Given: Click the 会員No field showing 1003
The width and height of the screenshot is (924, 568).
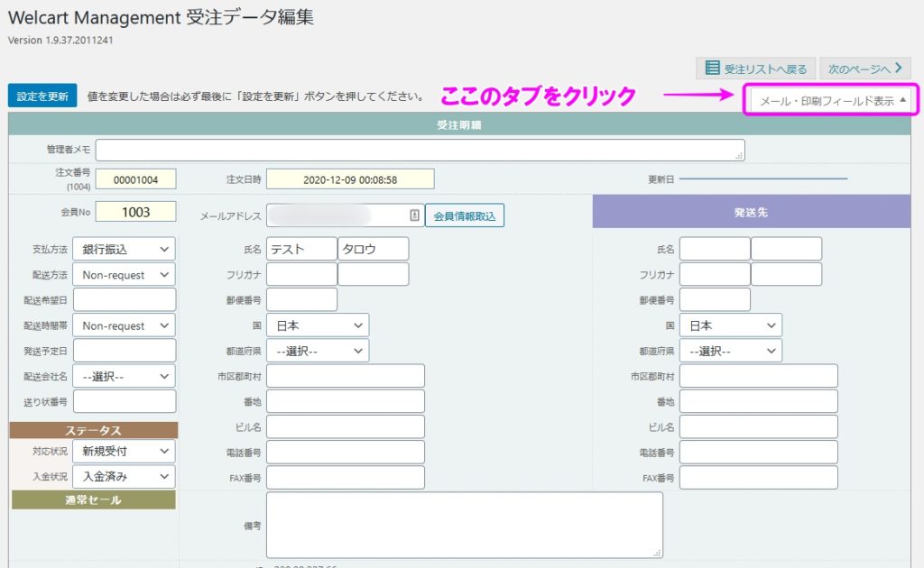Looking at the screenshot, I should [x=135, y=212].
